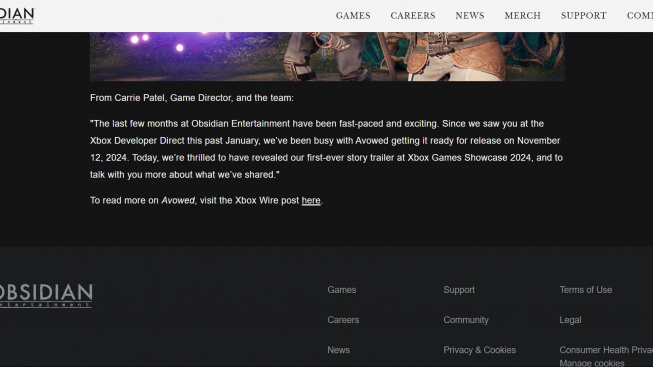The height and width of the screenshot is (367, 653).
Task: Open the CAREERS navigation item
Action: [413, 16]
